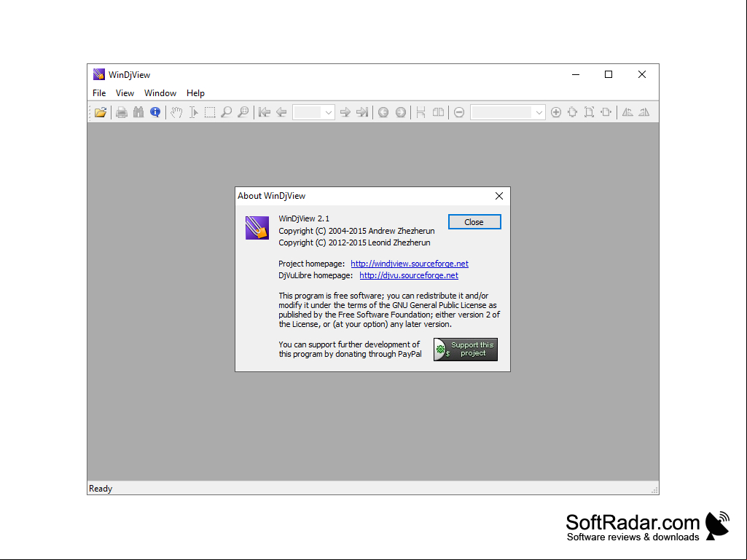Click the Open file folder icon
Screen dimensions: 747x560
click(101, 112)
